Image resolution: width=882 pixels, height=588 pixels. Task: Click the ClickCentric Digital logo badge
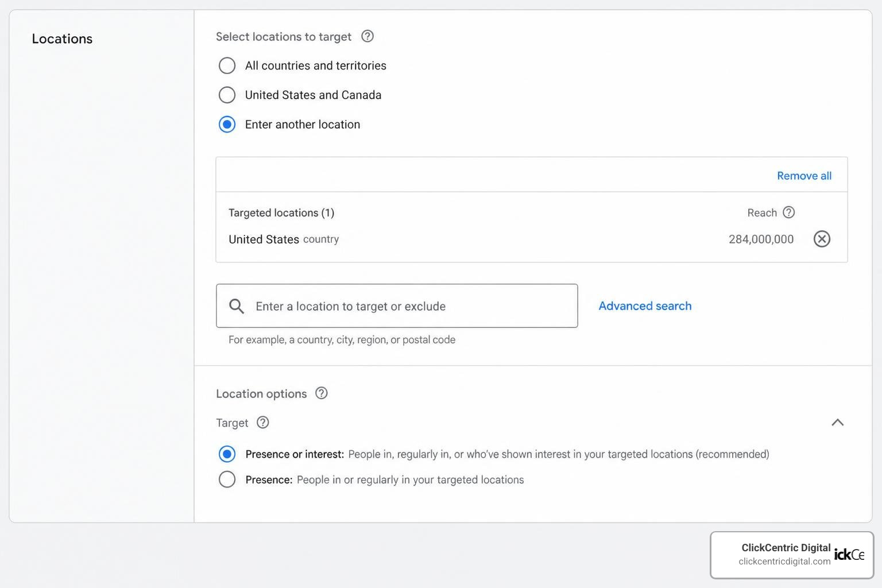pos(792,555)
